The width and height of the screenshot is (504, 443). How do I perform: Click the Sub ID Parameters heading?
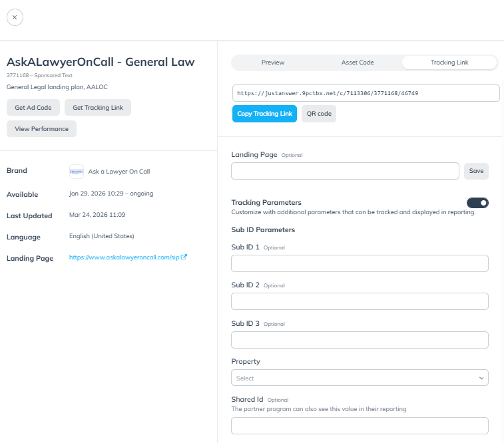pyautogui.click(x=263, y=230)
